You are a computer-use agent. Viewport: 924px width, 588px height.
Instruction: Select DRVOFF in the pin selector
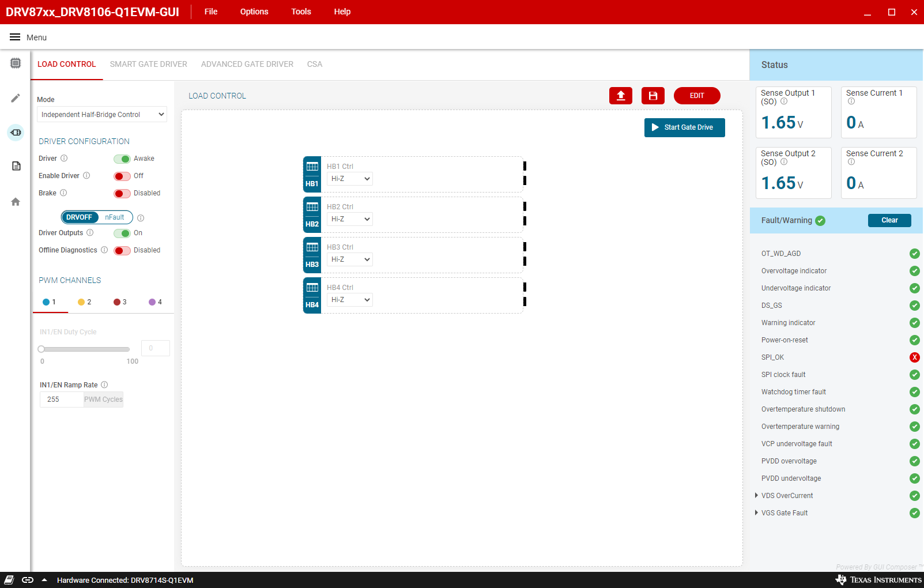coord(80,217)
